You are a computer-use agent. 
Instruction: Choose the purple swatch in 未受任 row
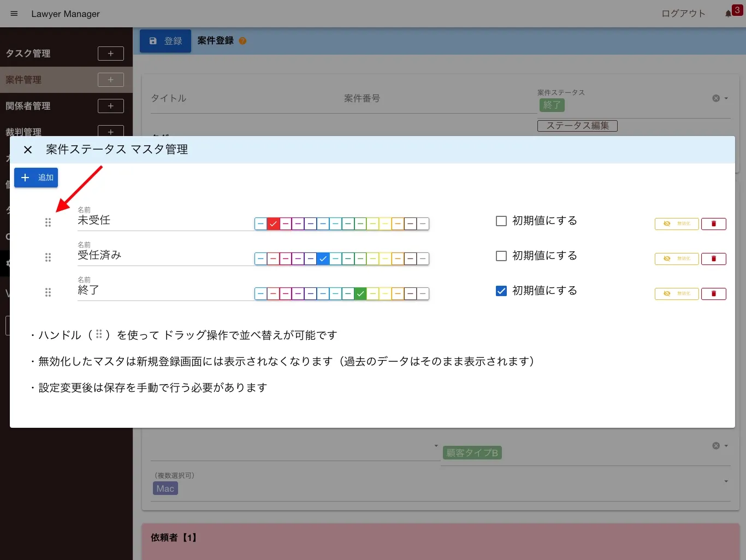(x=298, y=223)
